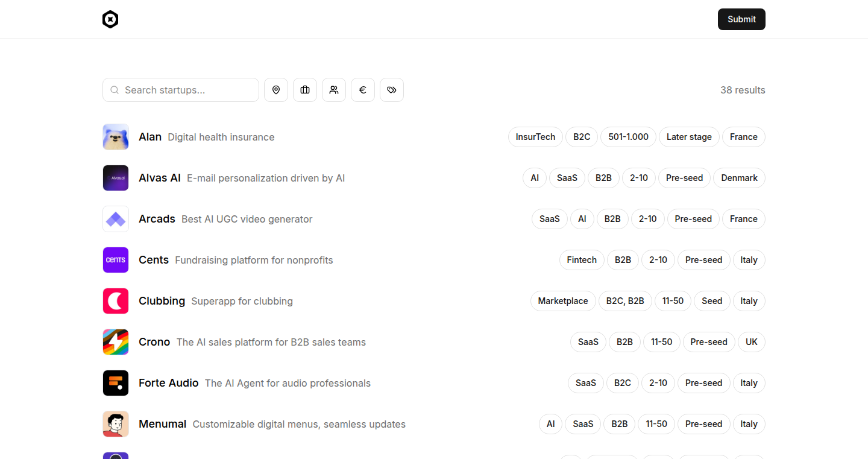Open the Alan startup entry

click(x=434, y=137)
